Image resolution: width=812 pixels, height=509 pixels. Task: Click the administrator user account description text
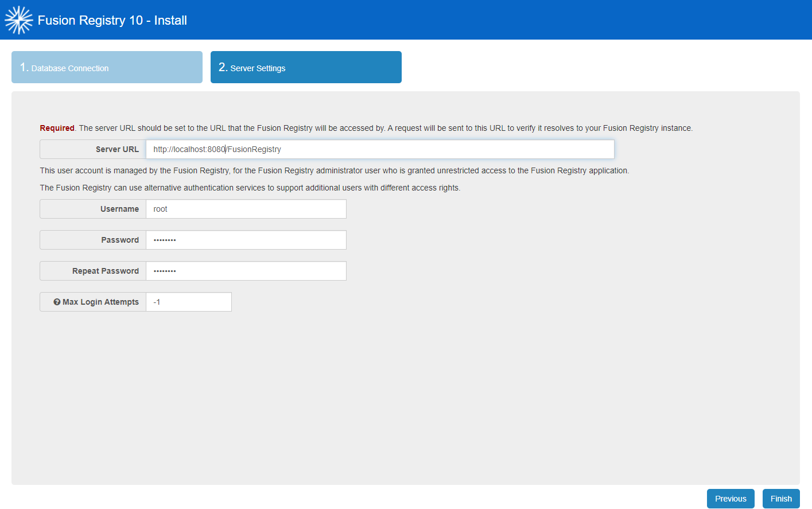coord(334,170)
